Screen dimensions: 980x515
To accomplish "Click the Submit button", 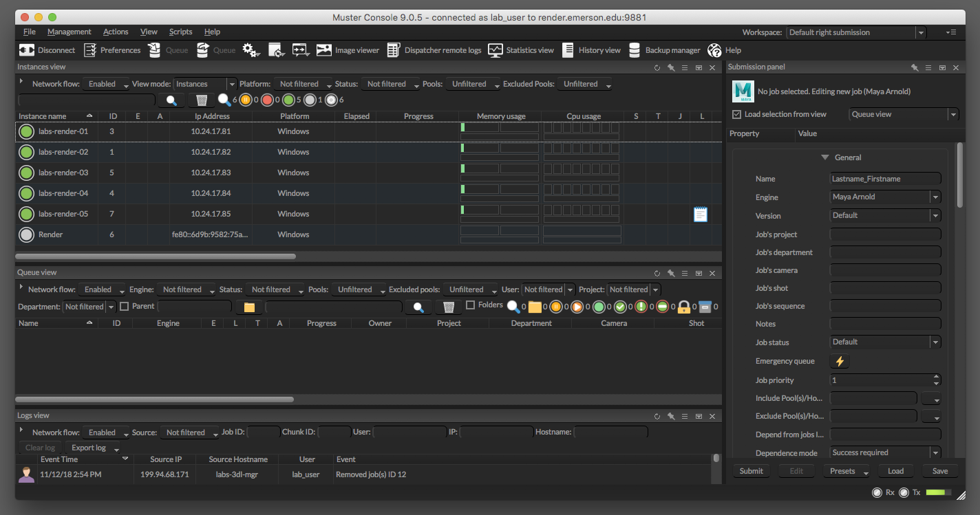I will point(752,471).
